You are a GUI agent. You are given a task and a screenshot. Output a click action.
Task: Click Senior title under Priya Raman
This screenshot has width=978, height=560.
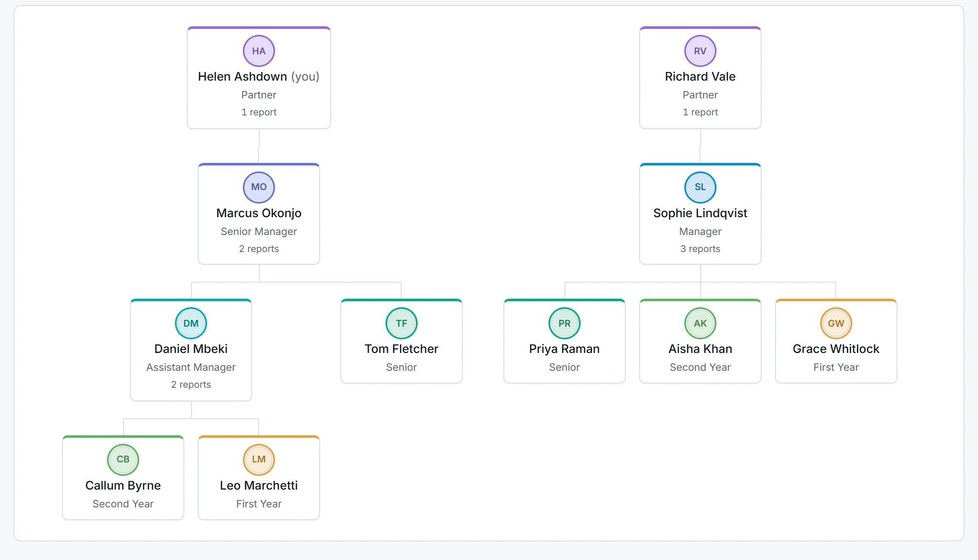coord(565,367)
